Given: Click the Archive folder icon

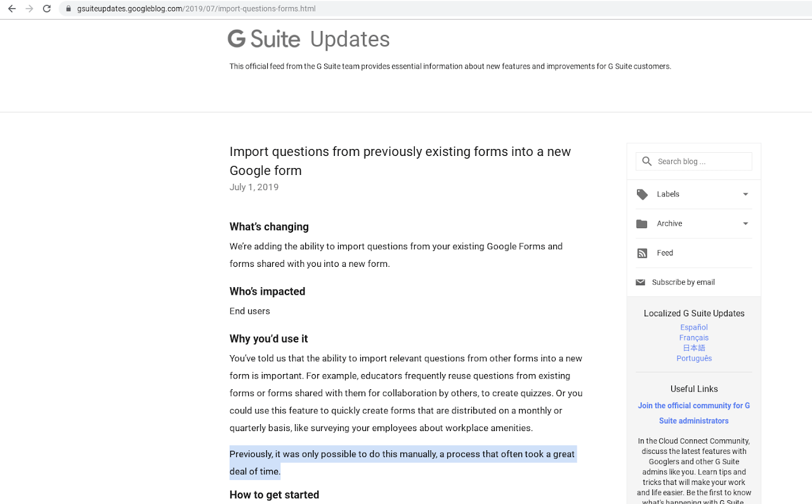Looking at the screenshot, I should pos(642,224).
